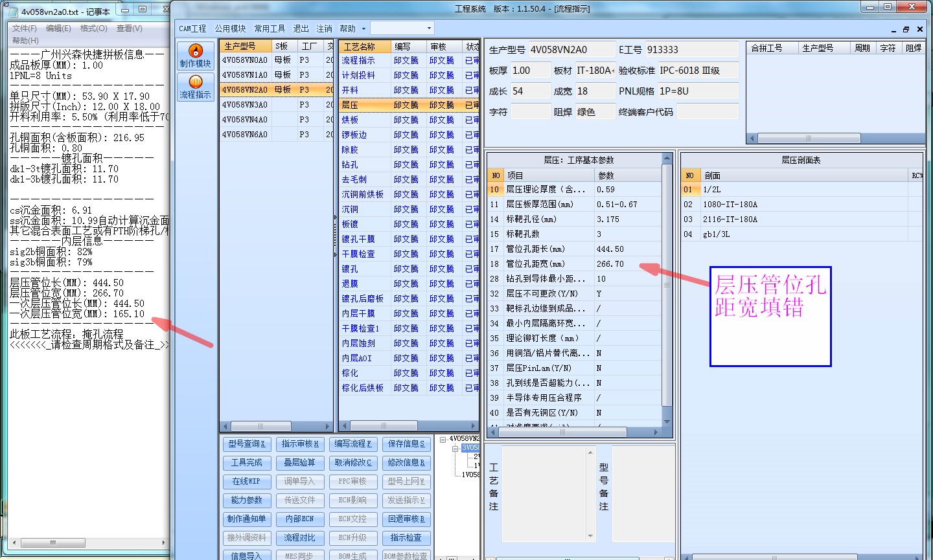Click the horizontal scrollbar under the model list

point(277,426)
